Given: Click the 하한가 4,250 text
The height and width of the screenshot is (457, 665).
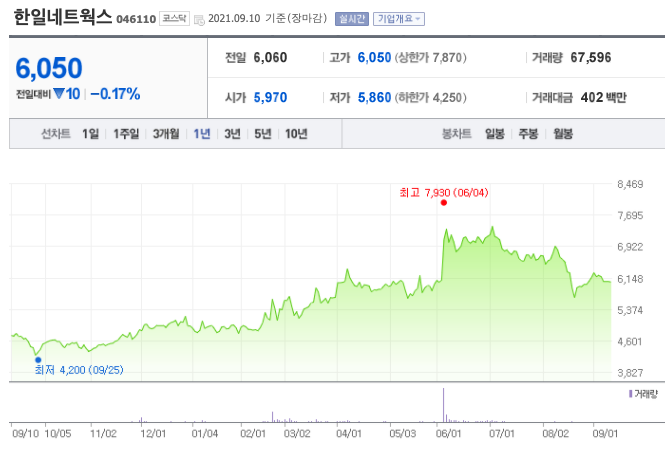Looking at the screenshot, I should 431,98.
